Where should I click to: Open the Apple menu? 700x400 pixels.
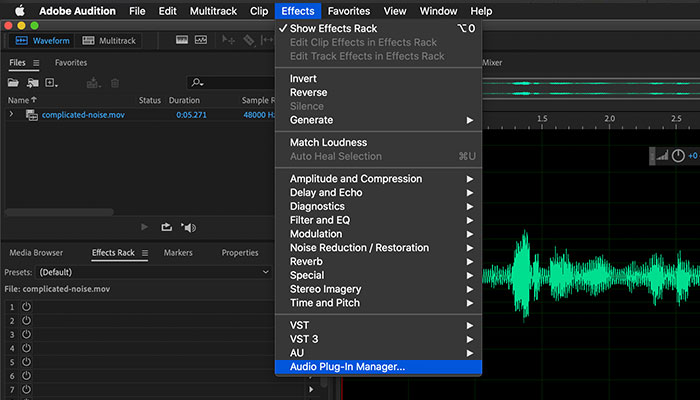tap(20, 11)
